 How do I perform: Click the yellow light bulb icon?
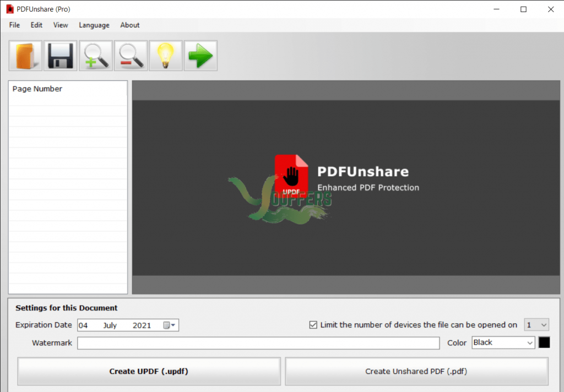click(x=165, y=56)
